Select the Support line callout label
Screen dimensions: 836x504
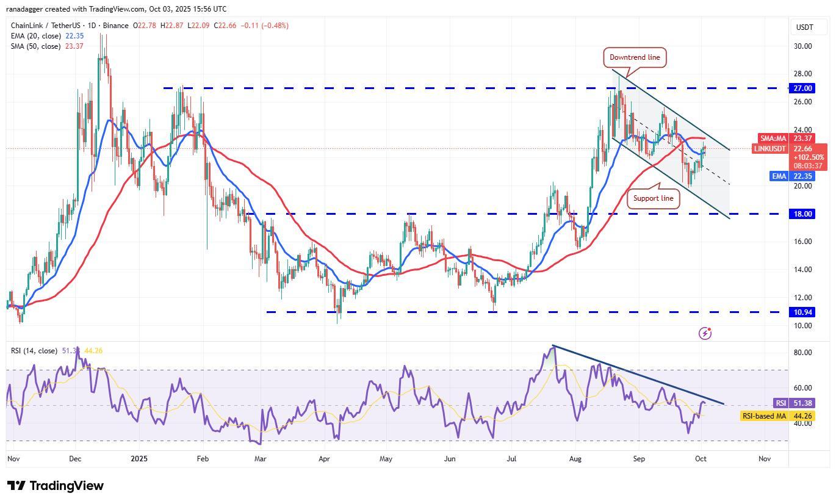653,198
